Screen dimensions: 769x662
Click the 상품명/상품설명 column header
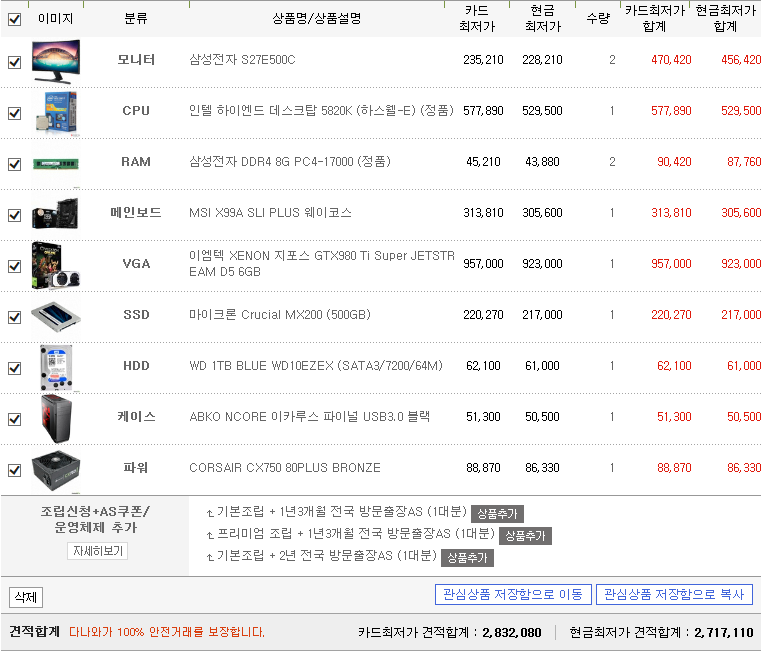317,19
